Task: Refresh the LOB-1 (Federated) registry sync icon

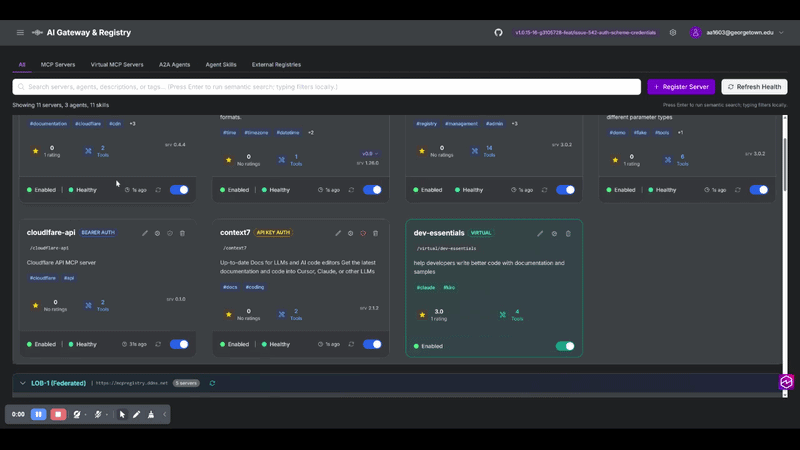Action: 212,383
